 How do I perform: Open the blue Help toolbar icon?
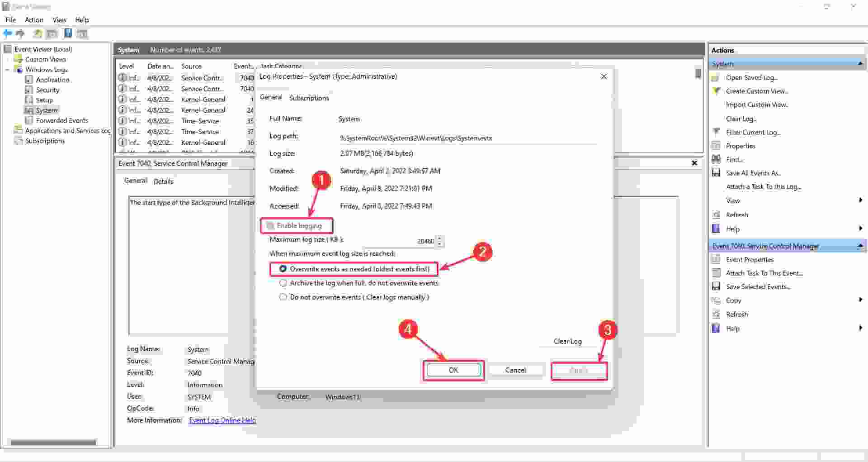[x=68, y=33]
